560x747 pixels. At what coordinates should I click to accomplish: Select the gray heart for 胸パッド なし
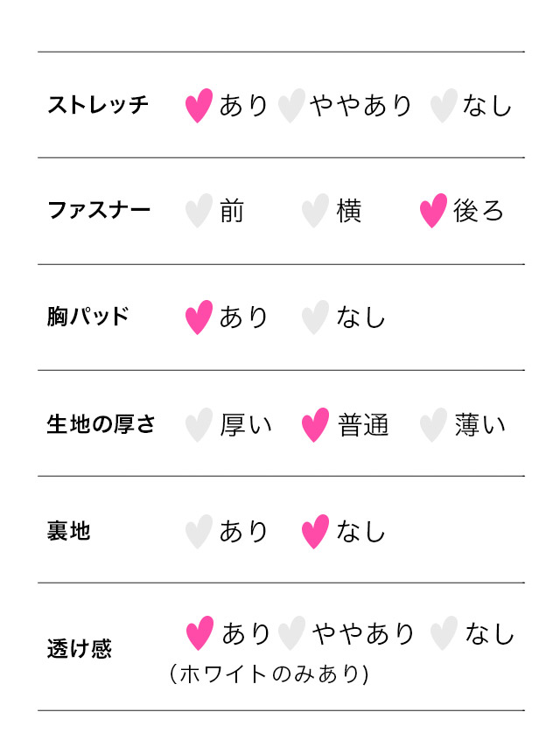[315, 317]
